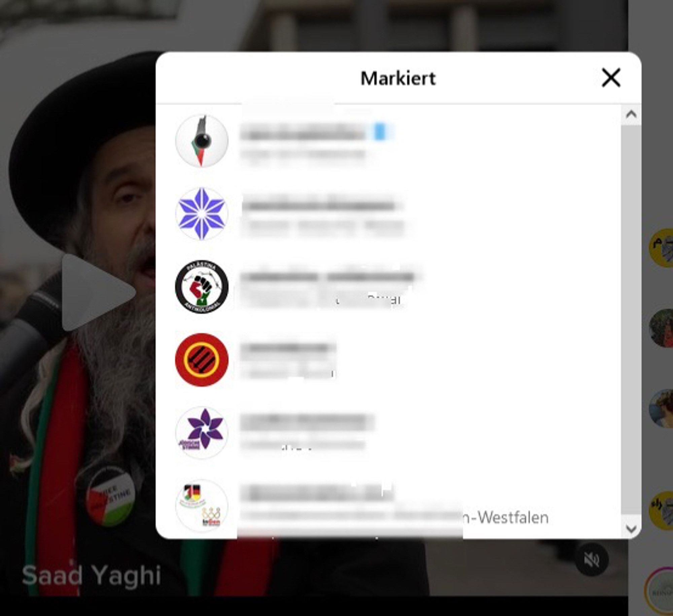Click the purple flower organization icon
This screenshot has height=616, width=673.
(x=202, y=432)
